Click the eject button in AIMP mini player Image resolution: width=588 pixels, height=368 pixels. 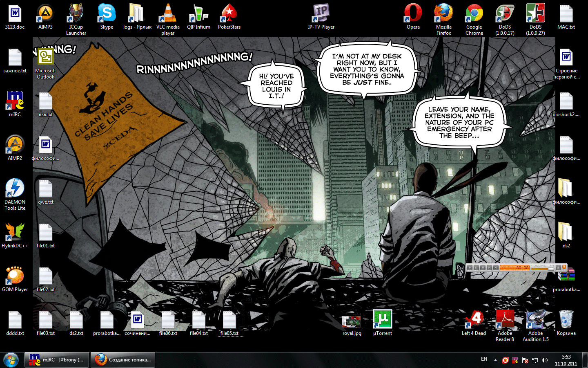tap(558, 267)
